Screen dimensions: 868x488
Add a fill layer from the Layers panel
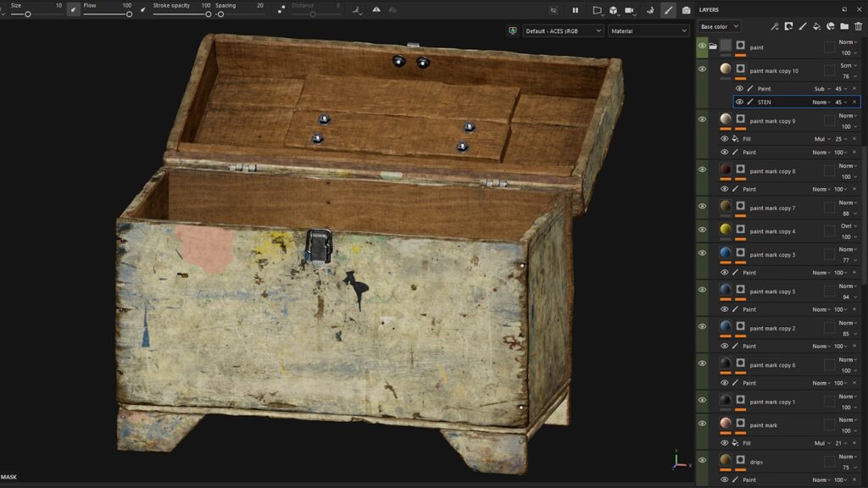pyautogui.click(x=817, y=26)
